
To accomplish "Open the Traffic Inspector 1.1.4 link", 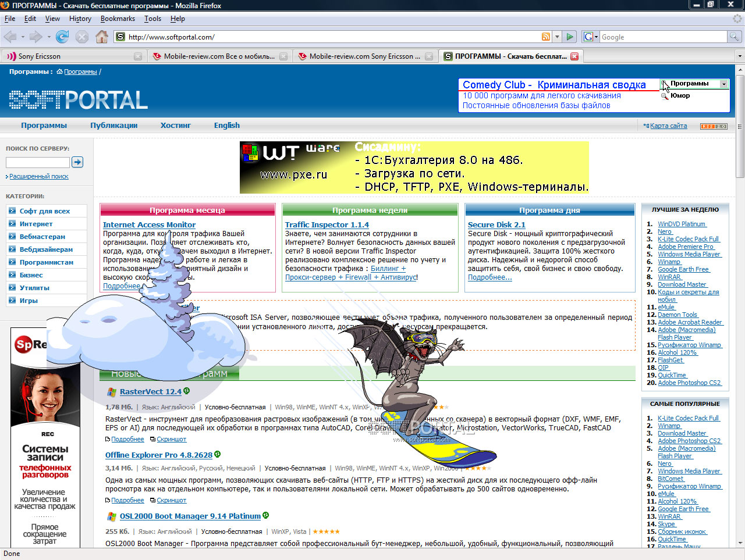I will (327, 225).
